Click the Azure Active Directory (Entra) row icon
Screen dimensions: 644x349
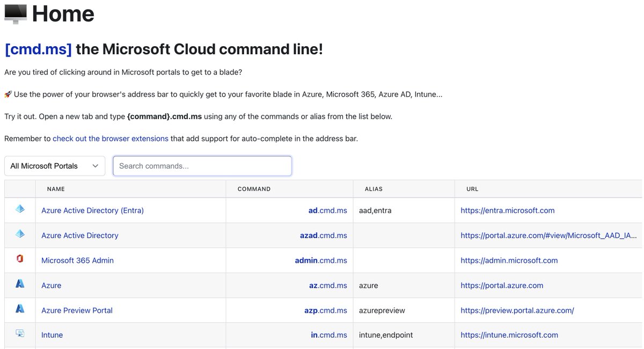[20, 209]
